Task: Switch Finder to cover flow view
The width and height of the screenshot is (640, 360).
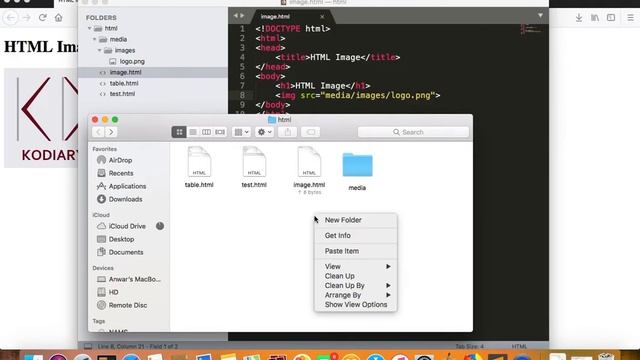Action: (220, 132)
